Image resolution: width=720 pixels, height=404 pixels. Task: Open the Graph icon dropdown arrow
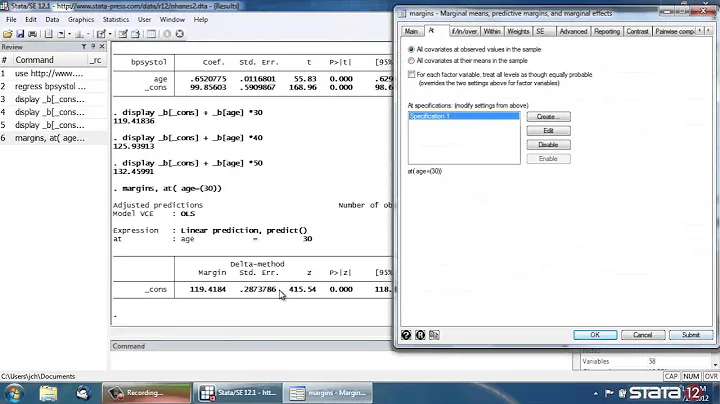click(88, 34)
